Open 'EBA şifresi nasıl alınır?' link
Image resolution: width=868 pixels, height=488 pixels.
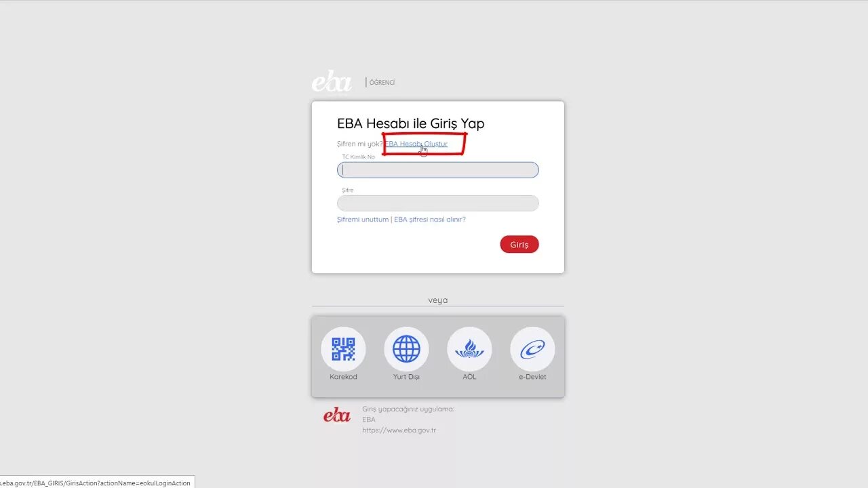pos(430,220)
